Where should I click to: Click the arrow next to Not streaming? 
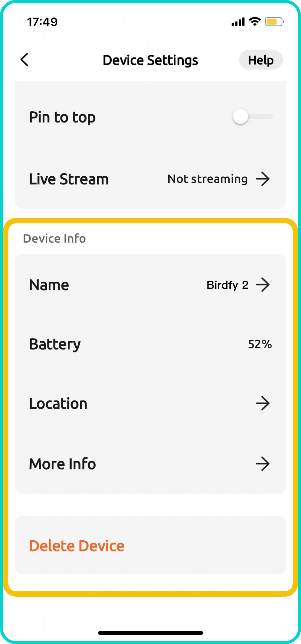click(263, 179)
